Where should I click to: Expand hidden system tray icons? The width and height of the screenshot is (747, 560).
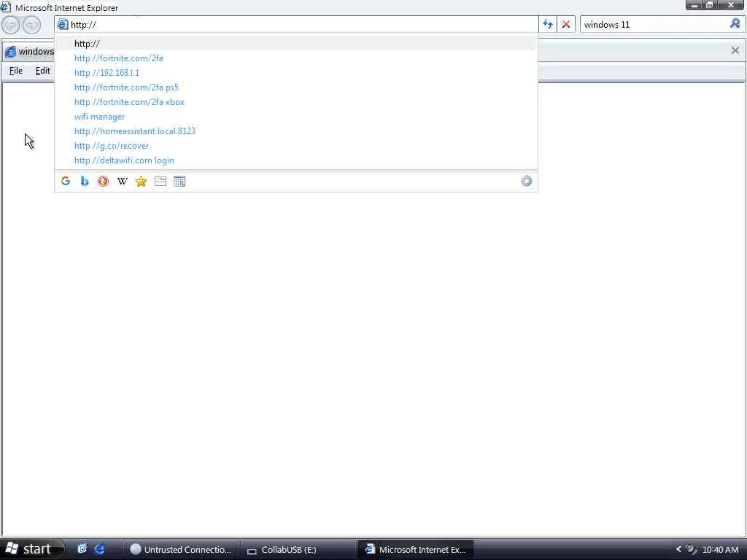click(679, 549)
